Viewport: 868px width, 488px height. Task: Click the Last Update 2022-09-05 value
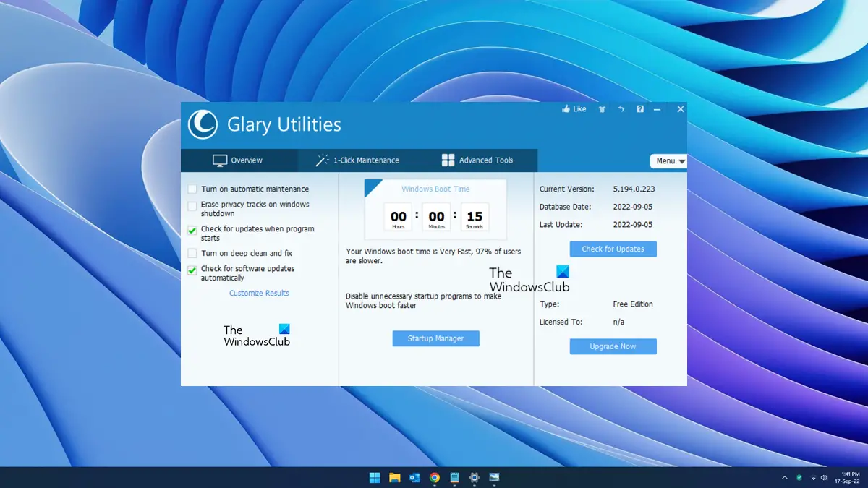tap(633, 225)
